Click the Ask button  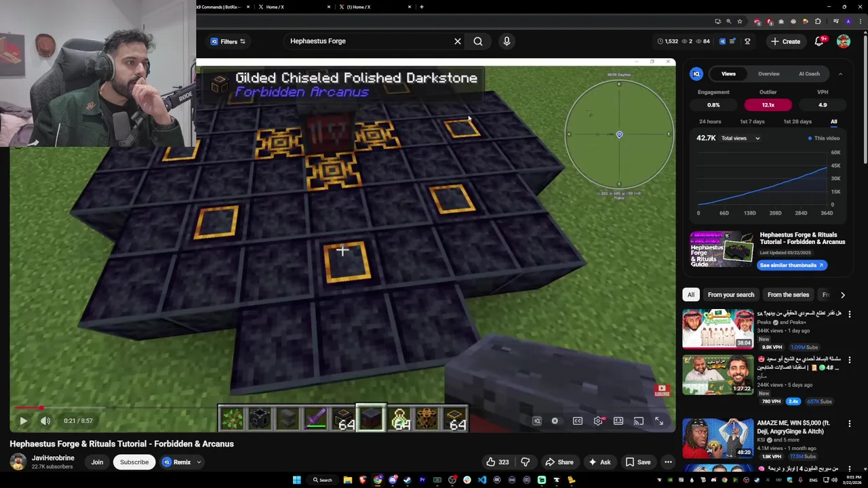pos(599,462)
